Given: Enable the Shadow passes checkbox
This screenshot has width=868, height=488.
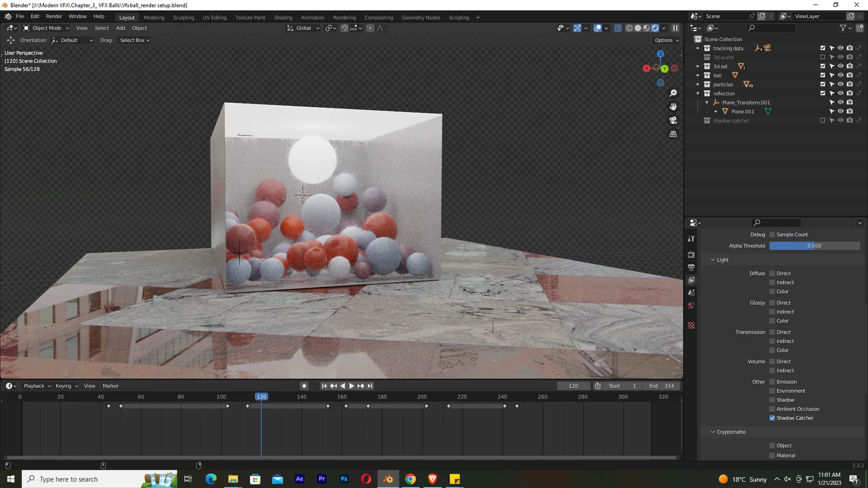Looking at the screenshot, I should 772,400.
